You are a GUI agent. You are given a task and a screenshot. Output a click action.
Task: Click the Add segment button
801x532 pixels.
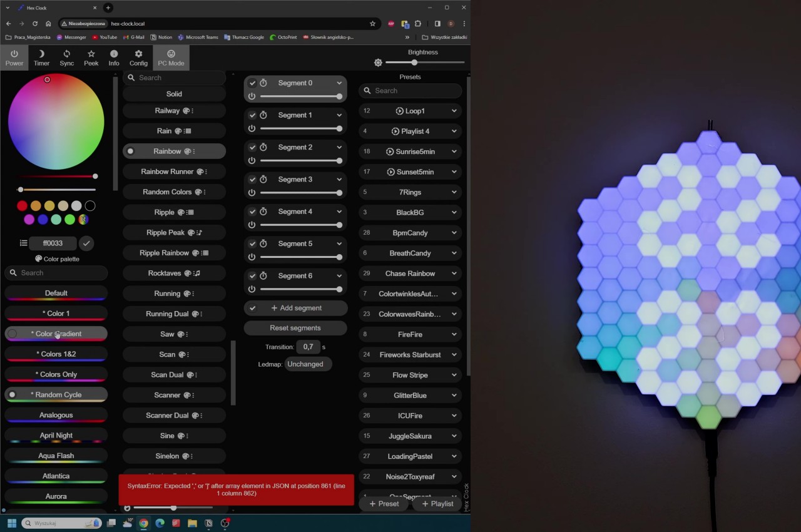click(x=295, y=308)
